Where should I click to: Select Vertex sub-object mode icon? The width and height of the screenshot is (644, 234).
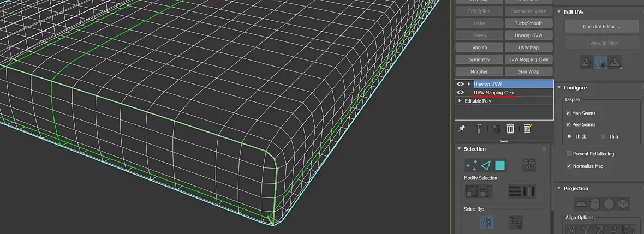point(470,165)
